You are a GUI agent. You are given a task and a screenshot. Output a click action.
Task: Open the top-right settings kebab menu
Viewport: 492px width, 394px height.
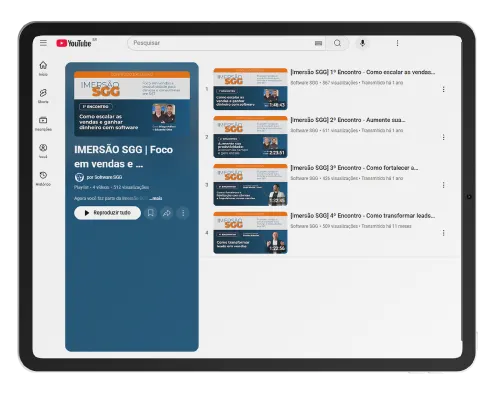point(397,43)
